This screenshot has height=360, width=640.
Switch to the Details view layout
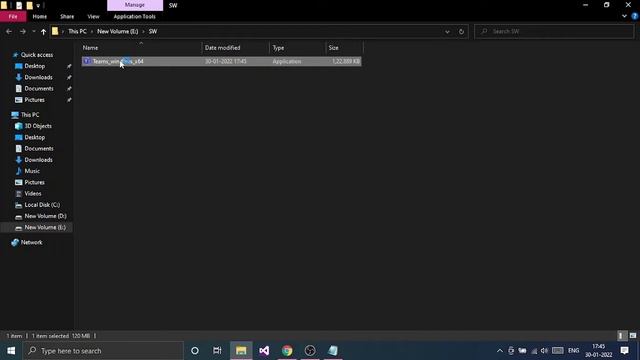tap(621, 336)
